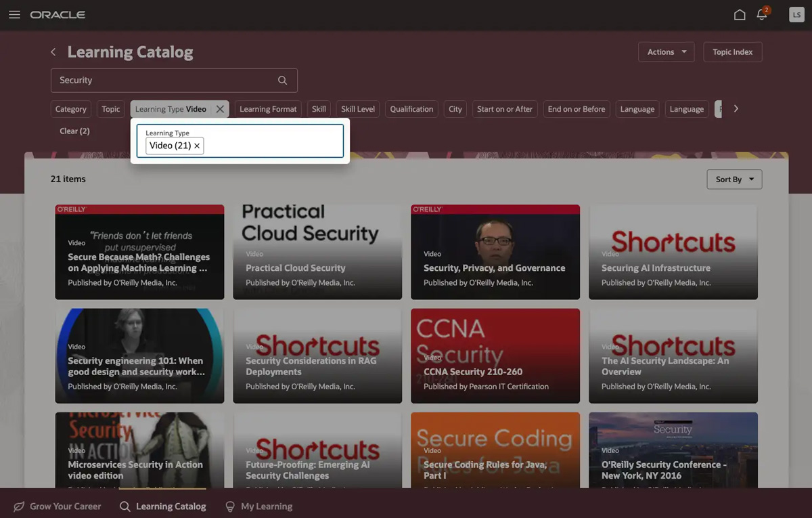Expand the Actions dropdown
The height and width of the screenshot is (518, 812).
[666, 52]
